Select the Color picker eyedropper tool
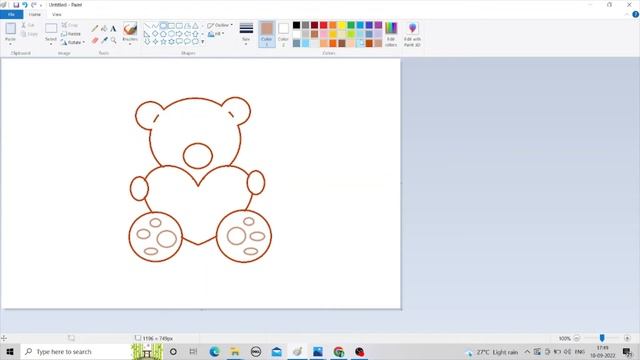Viewport: 640px width, 360px height. click(x=104, y=40)
